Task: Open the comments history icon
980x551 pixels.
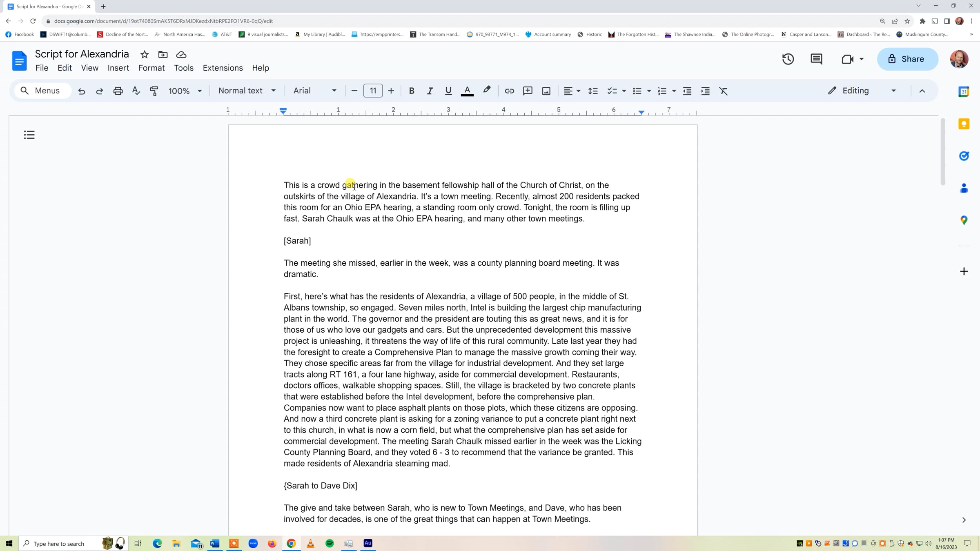Action: tap(816, 59)
